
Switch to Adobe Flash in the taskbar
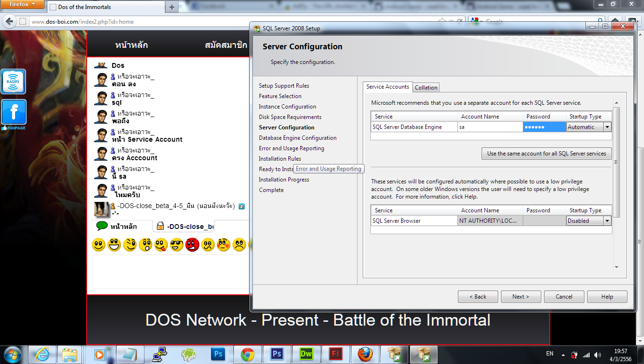[336, 354]
